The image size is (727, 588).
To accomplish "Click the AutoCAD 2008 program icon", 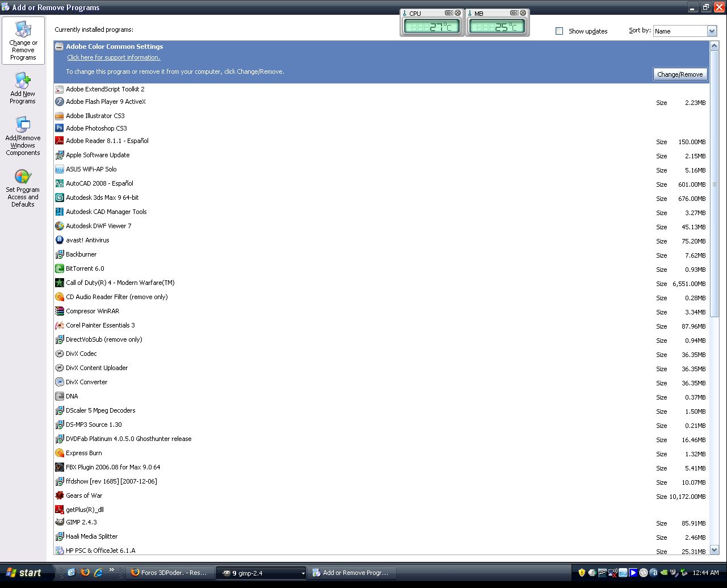I will point(60,183).
